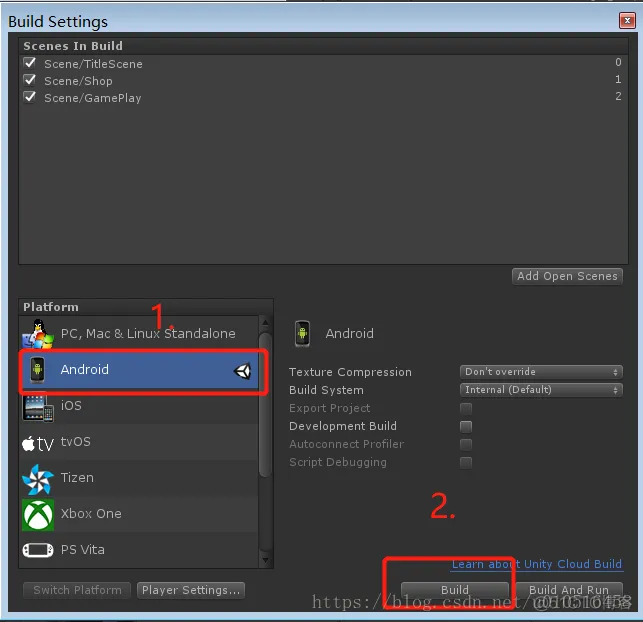Screen dimensions: 643x622
Task: Select the PS Vita platform row
Action: pos(140,550)
